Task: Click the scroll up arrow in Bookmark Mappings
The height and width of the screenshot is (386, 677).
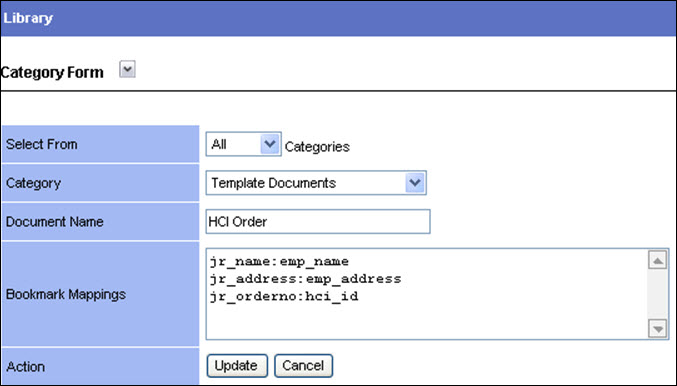Action: (x=658, y=260)
